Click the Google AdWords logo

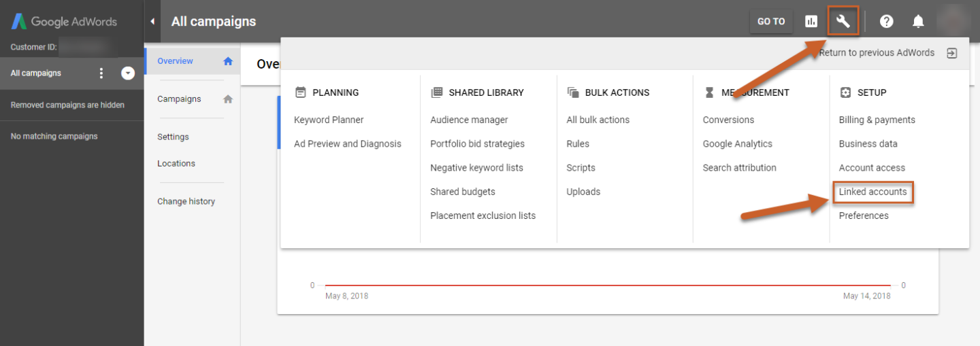(64, 21)
